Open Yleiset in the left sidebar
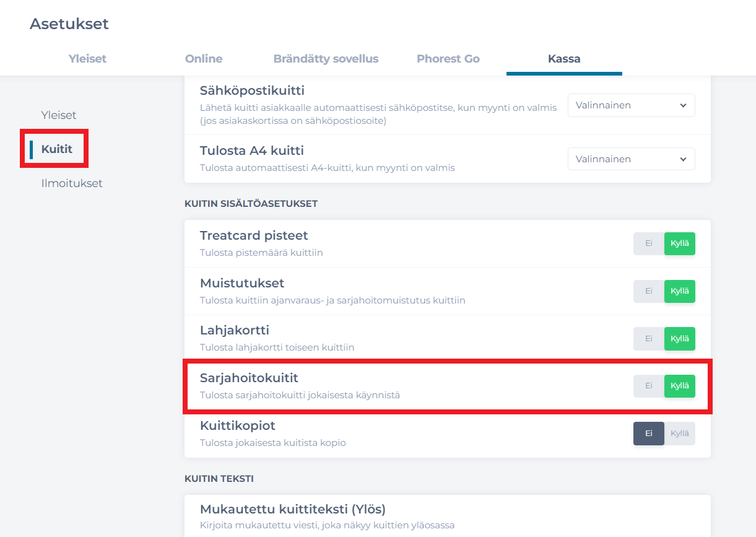The width and height of the screenshot is (756, 537). point(59,115)
